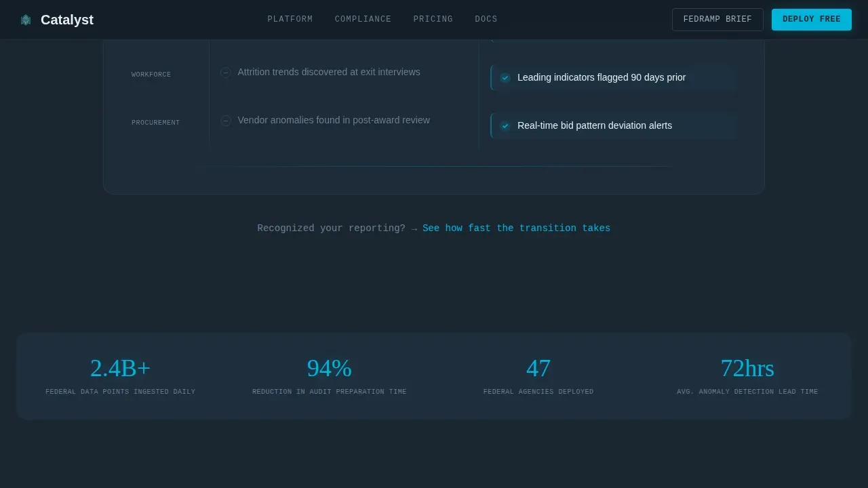The image size is (868, 488).
Task: Click check icon on leading indicators item
Action: [x=505, y=78]
